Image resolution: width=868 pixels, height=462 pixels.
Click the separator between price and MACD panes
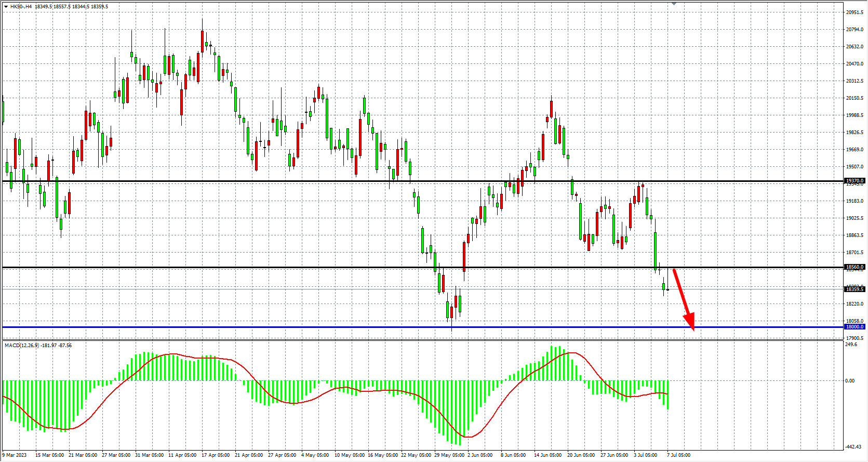pyautogui.click(x=416, y=340)
